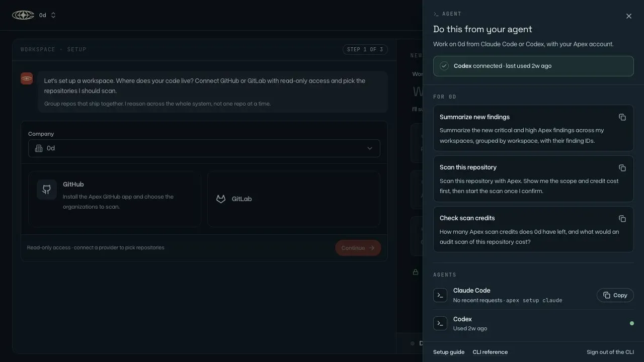Click the terminal icon beside the AGENT heading

tap(436, 14)
